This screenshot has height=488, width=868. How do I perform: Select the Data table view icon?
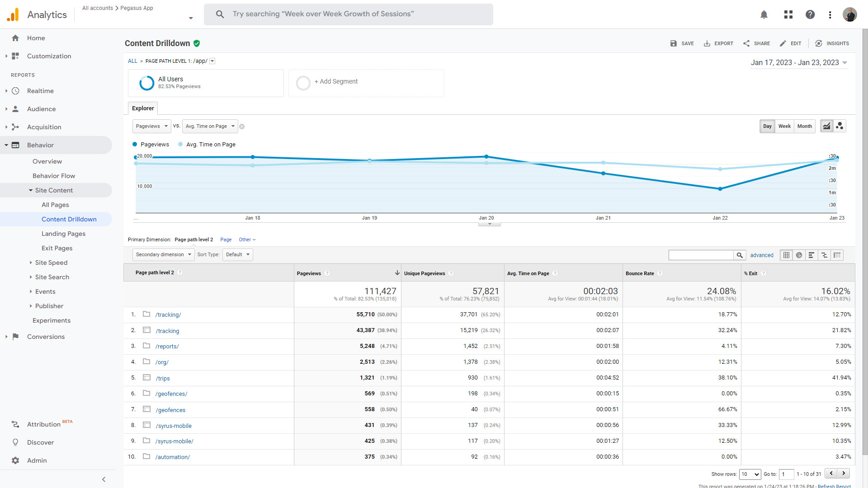click(787, 255)
